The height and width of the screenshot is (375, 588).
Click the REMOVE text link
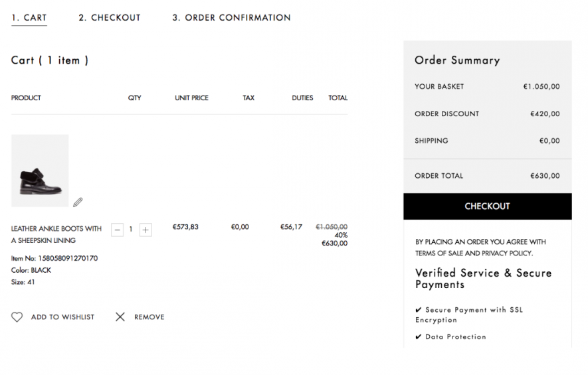[149, 317]
